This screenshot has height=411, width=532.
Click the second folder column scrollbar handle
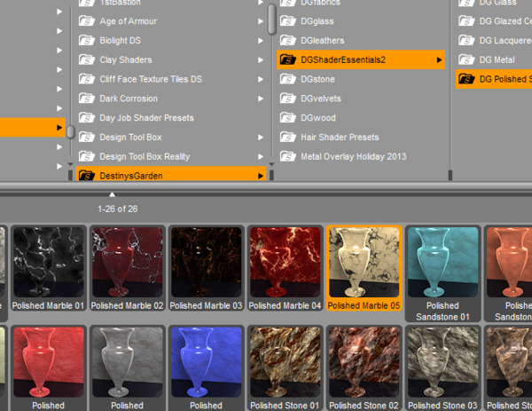pos(271,19)
